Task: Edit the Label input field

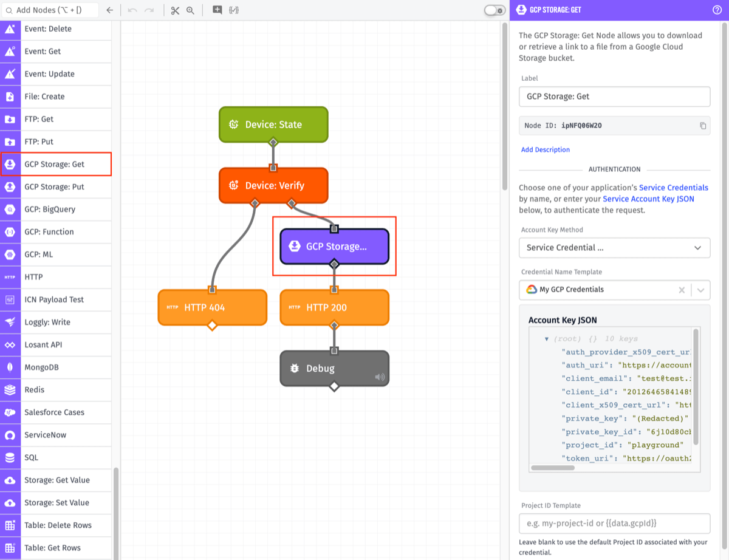Action: (614, 97)
